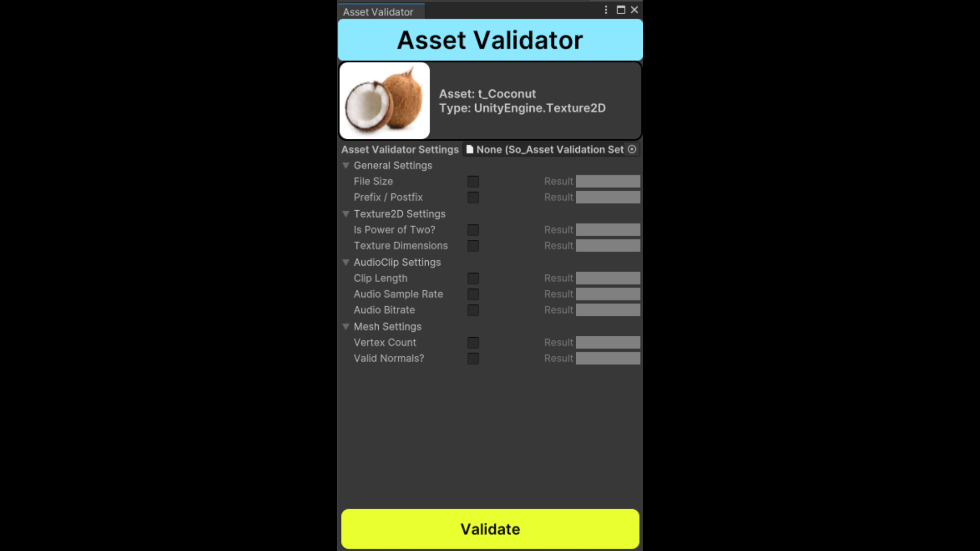Collapse the Texture2D Settings section
The image size is (980, 551).
coord(346,213)
